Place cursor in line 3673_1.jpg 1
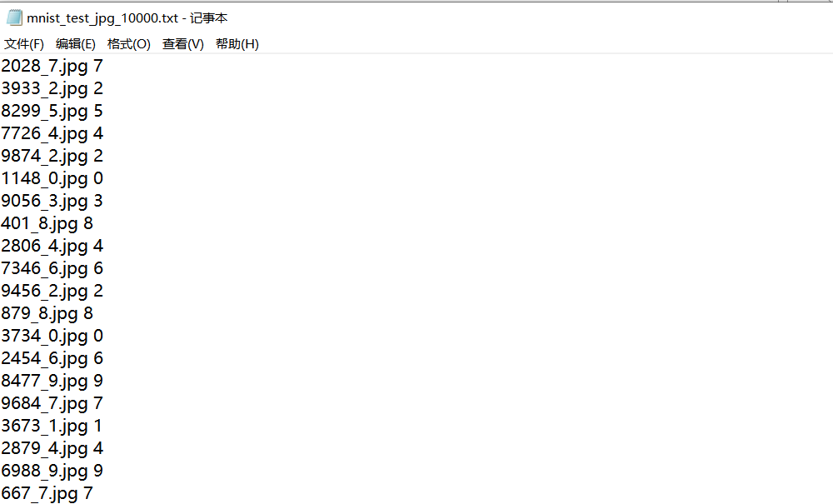833x504 pixels. point(51,427)
